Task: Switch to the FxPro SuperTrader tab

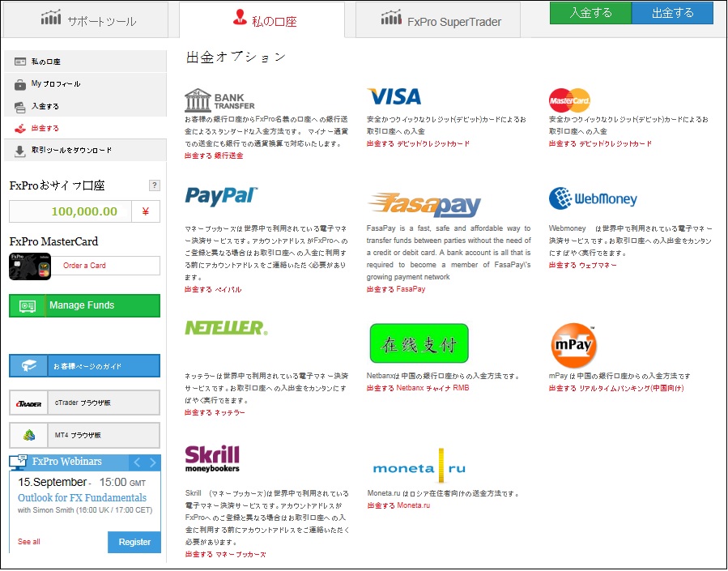Action: click(x=438, y=19)
